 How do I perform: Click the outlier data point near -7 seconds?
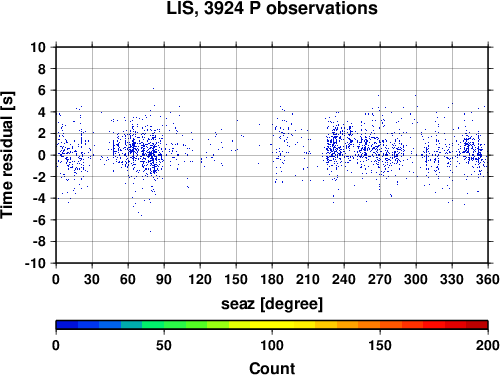(150, 231)
